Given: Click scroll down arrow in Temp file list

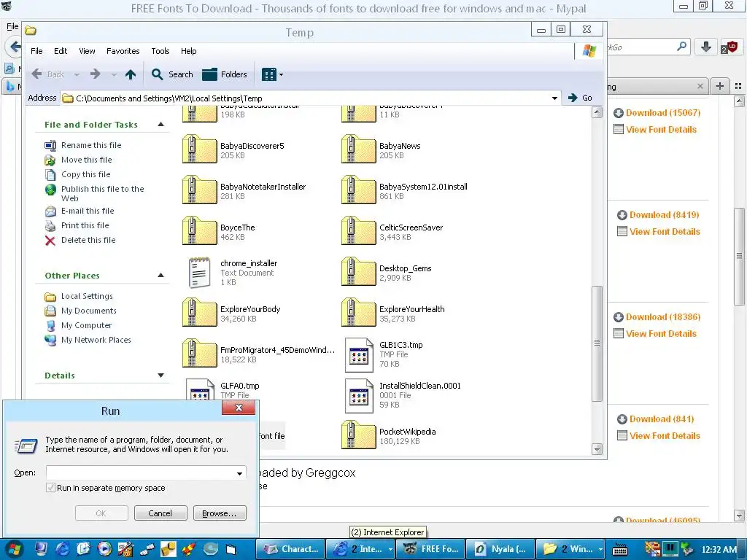Looking at the screenshot, I should [x=597, y=448].
